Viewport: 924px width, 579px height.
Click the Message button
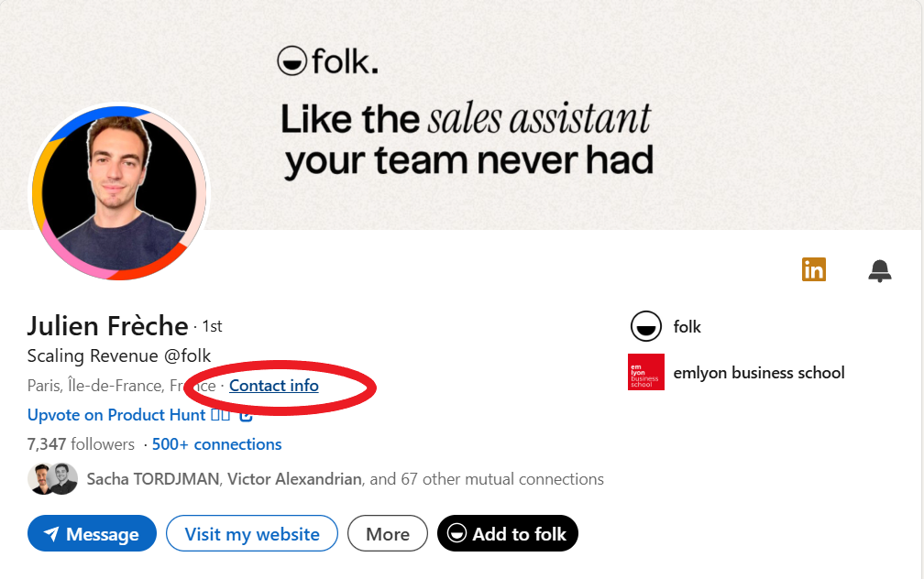coord(92,533)
